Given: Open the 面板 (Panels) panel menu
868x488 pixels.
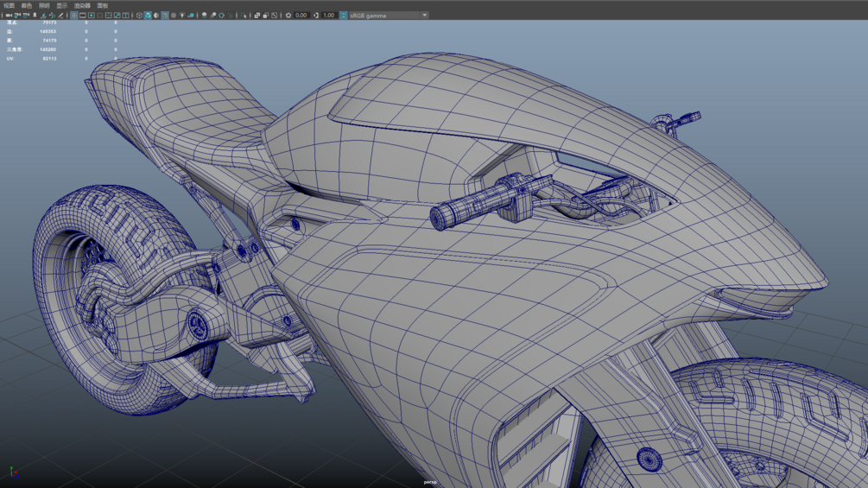Looking at the screenshot, I should 103,5.
